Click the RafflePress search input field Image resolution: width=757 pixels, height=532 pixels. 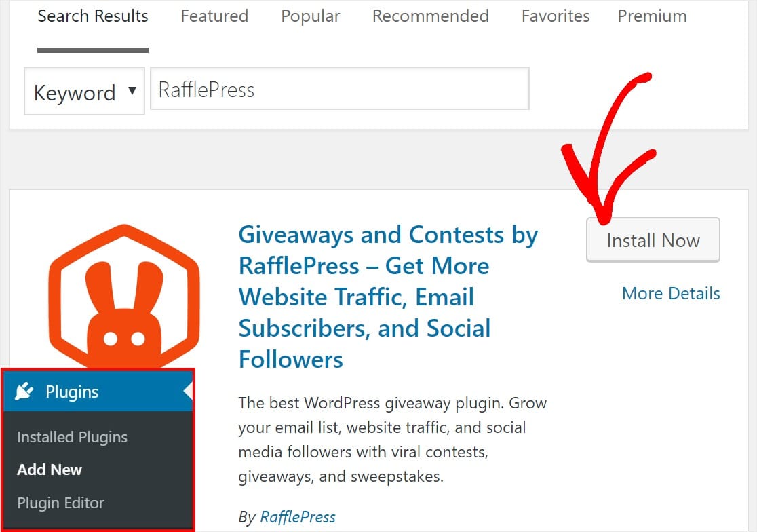coord(339,89)
